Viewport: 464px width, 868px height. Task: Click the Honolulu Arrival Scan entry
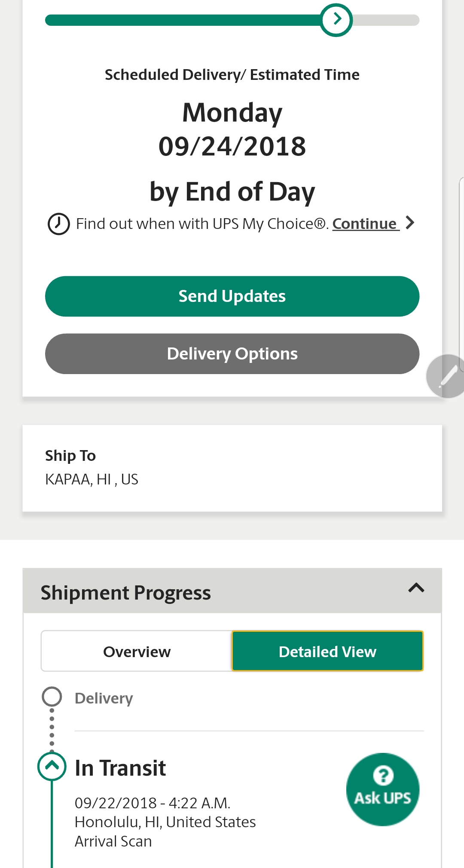click(x=165, y=822)
